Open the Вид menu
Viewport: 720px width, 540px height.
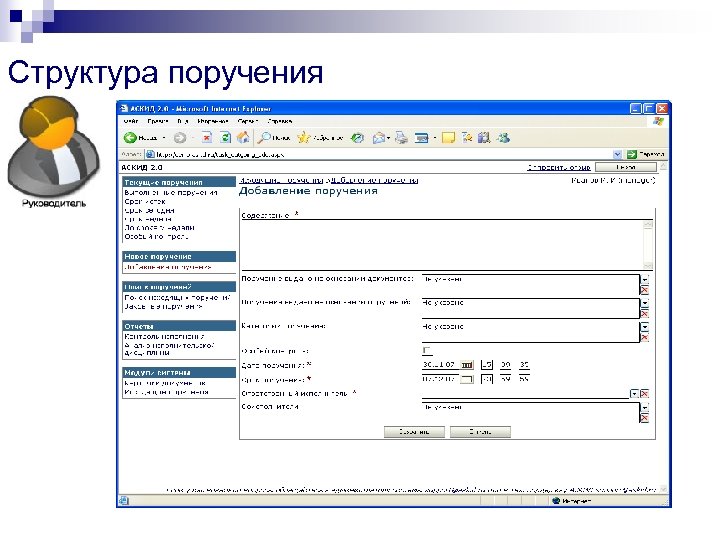(183, 121)
